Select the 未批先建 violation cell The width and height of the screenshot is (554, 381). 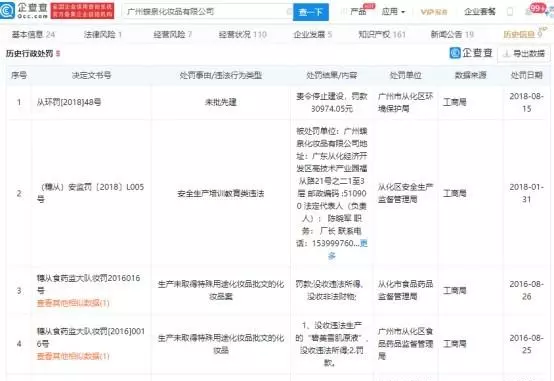tap(221, 102)
